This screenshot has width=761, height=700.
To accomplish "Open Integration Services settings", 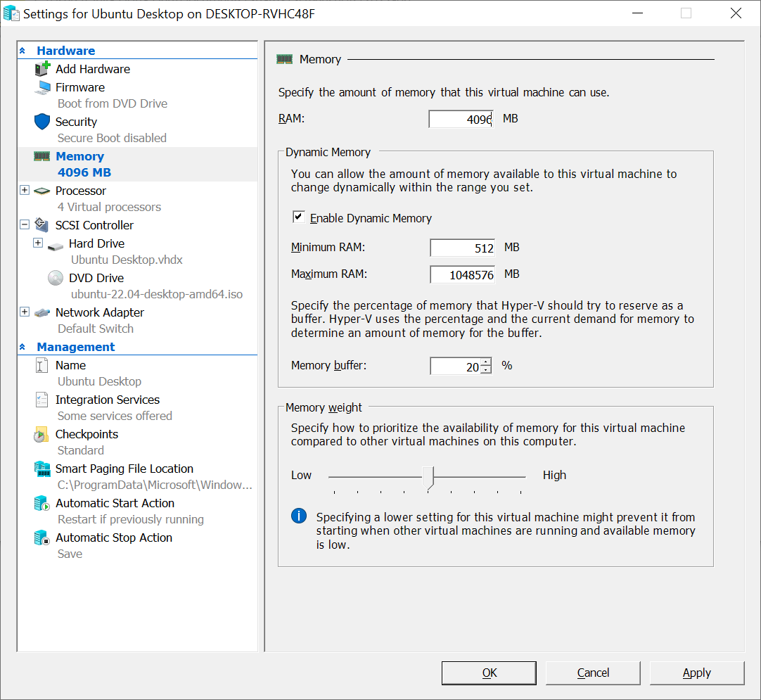I will [x=108, y=400].
